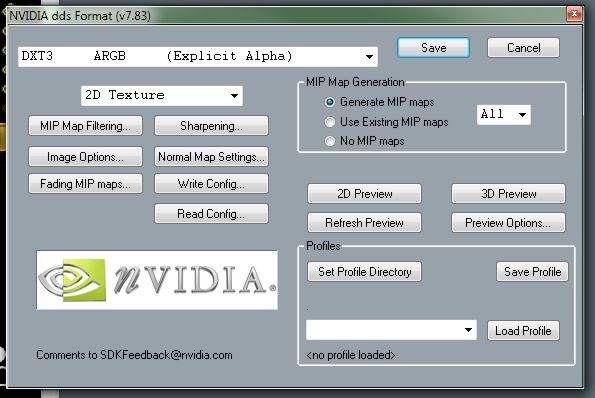Open MIP Map Filtering settings

pyautogui.click(x=85, y=126)
